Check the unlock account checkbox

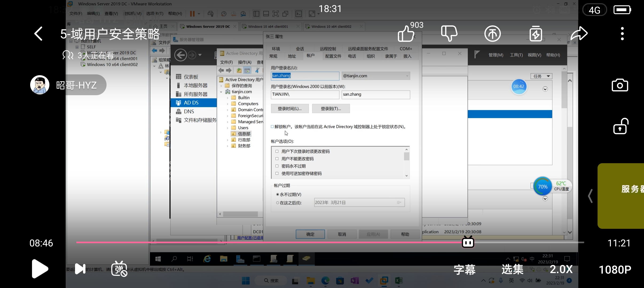point(272,127)
